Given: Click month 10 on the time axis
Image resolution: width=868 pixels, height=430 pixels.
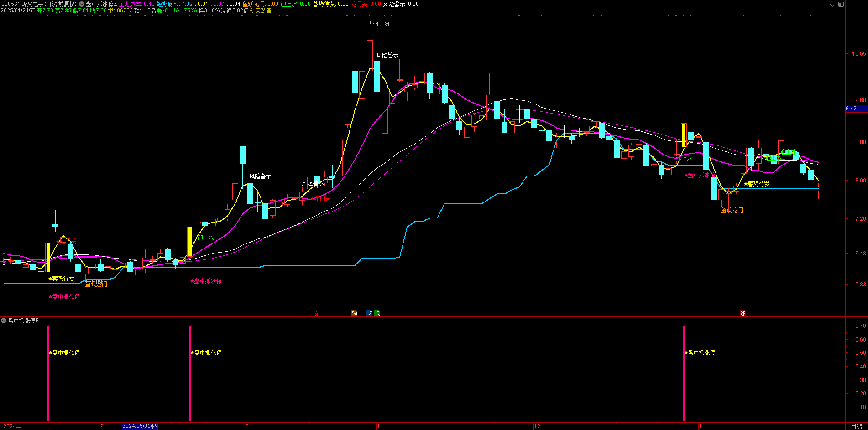Looking at the screenshot, I should pos(245,426).
